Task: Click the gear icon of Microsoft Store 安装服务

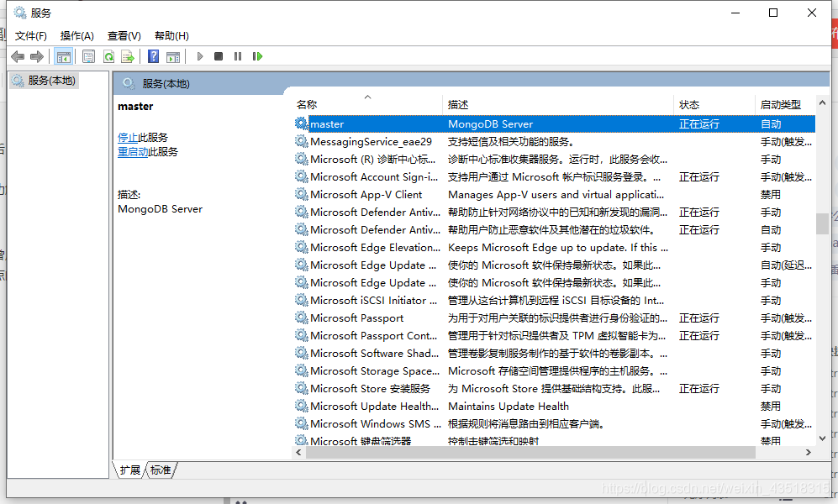Action: [x=302, y=387]
